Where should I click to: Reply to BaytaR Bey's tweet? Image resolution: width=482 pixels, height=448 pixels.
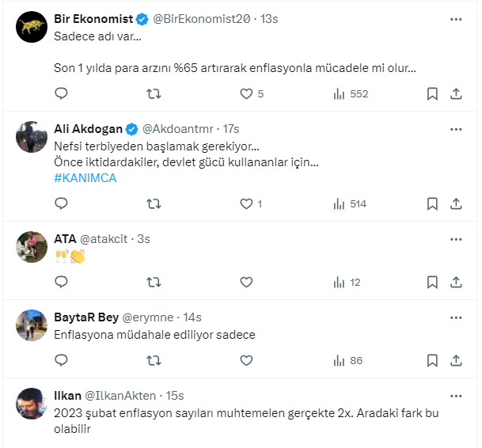click(x=62, y=360)
